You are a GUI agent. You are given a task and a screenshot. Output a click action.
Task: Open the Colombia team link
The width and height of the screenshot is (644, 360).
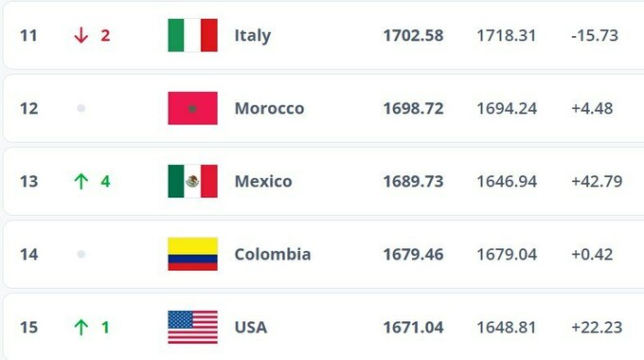(273, 254)
